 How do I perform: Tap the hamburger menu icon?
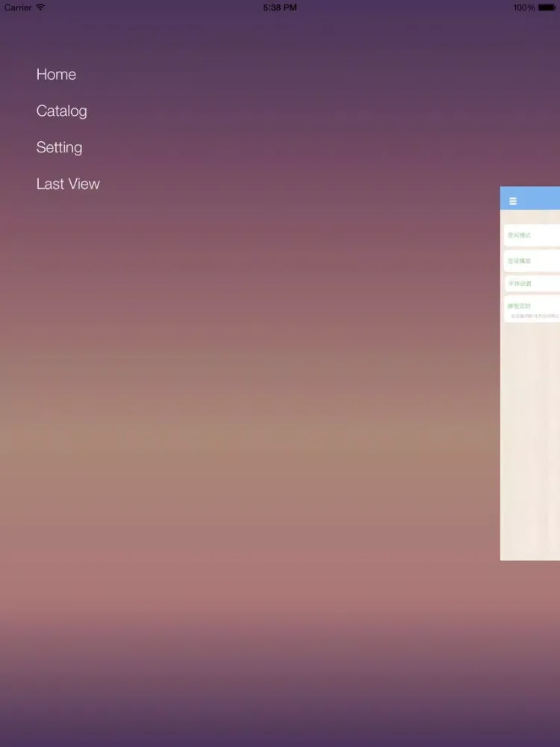click(513, 201)
